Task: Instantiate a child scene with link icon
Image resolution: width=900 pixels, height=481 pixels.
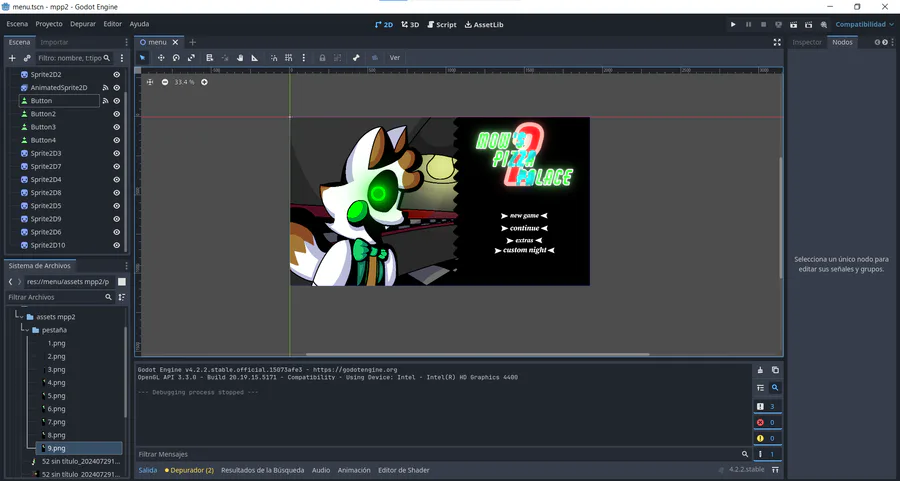Action: point(27,58)
